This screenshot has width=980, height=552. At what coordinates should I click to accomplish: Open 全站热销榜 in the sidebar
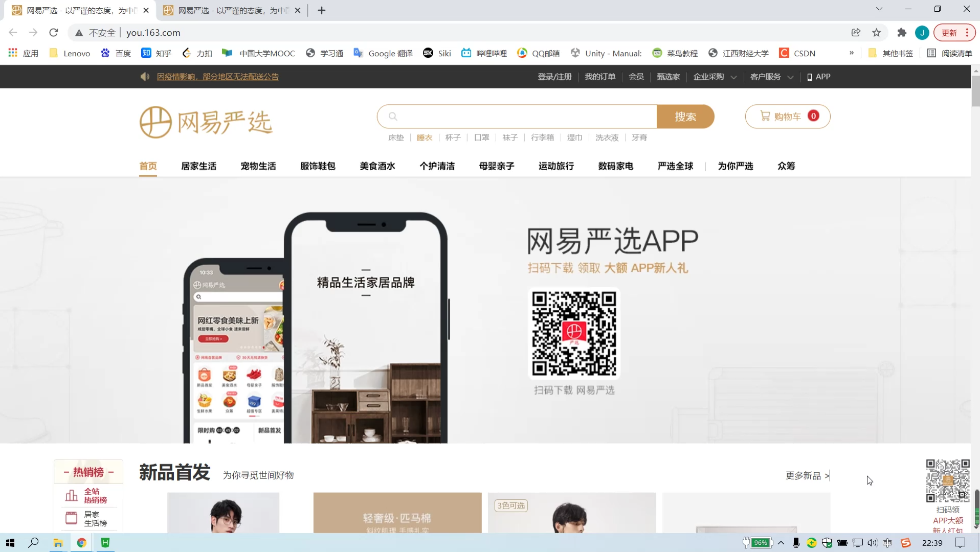[x=88, y=495]
